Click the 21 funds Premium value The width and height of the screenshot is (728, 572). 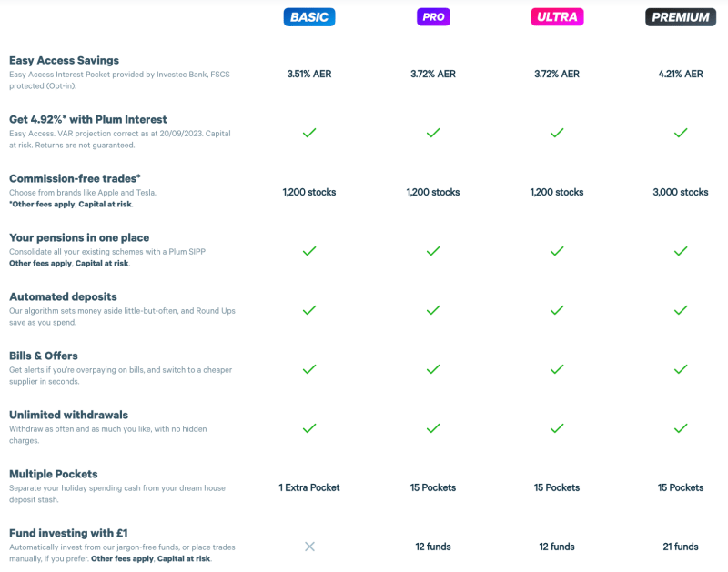click(681, 547)
